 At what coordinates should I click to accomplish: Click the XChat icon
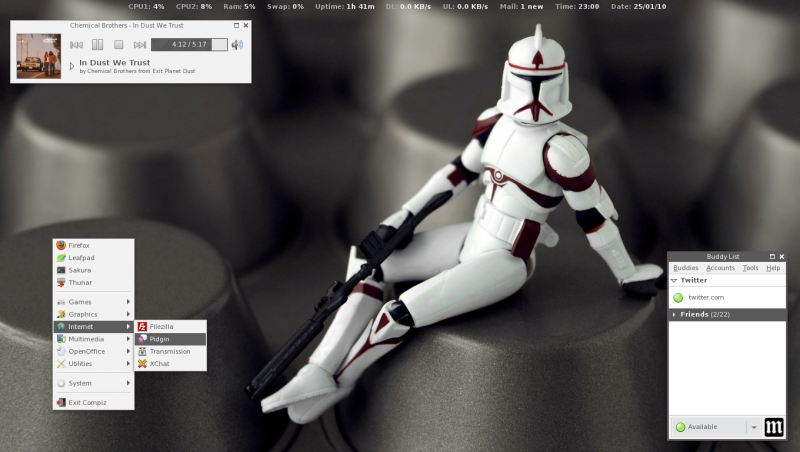(x=142, y=363)
